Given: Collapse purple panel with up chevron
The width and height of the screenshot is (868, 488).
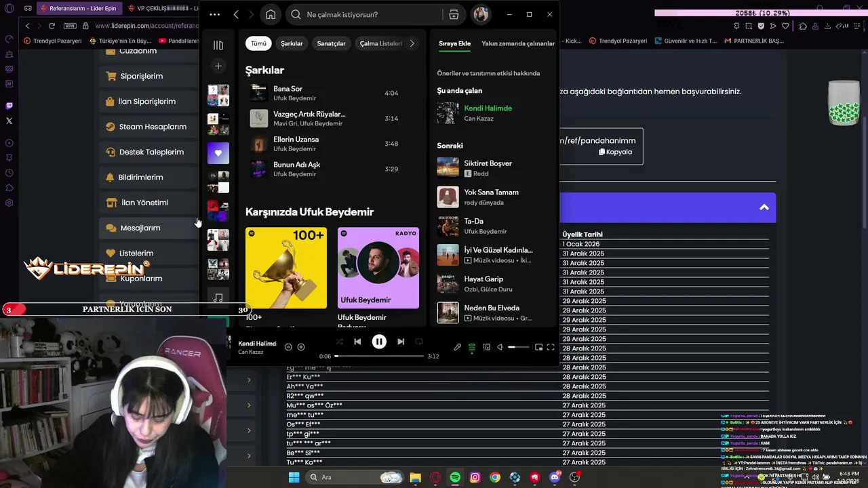Looking at the screenshot, I should point(764,207).
